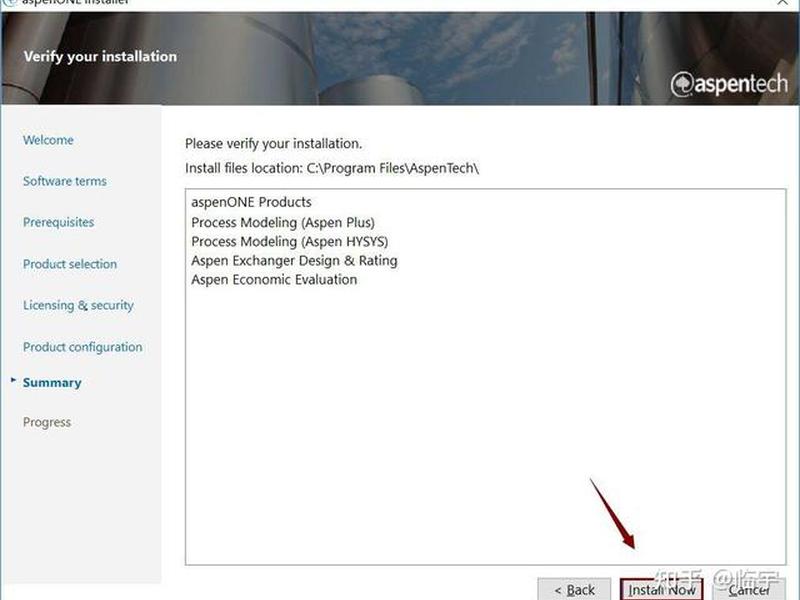Open the Software terms step
Viewport: 800px width, 600px height.
(65, 181)
